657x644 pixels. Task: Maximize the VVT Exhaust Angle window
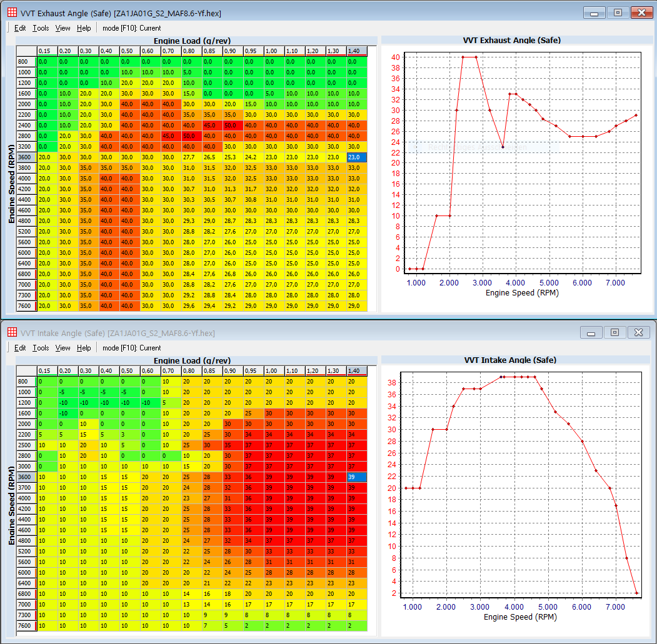[617, 12]
